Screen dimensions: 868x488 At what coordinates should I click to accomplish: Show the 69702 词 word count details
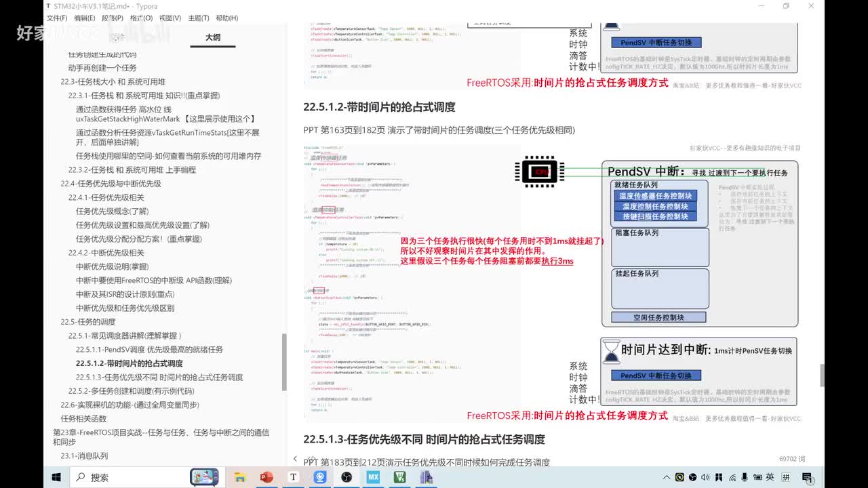(792, 459)
